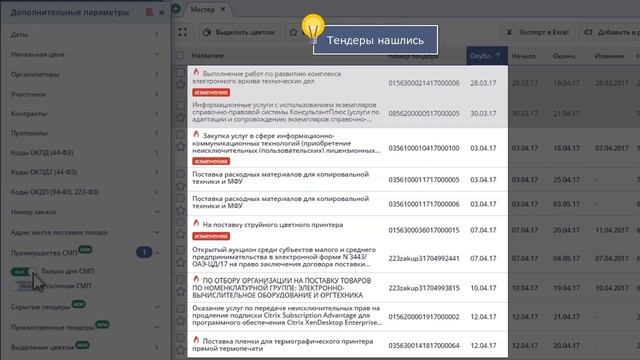Expand the Начальная цена section
Viewport: 640px width, 360px height.
coord(85,54)
